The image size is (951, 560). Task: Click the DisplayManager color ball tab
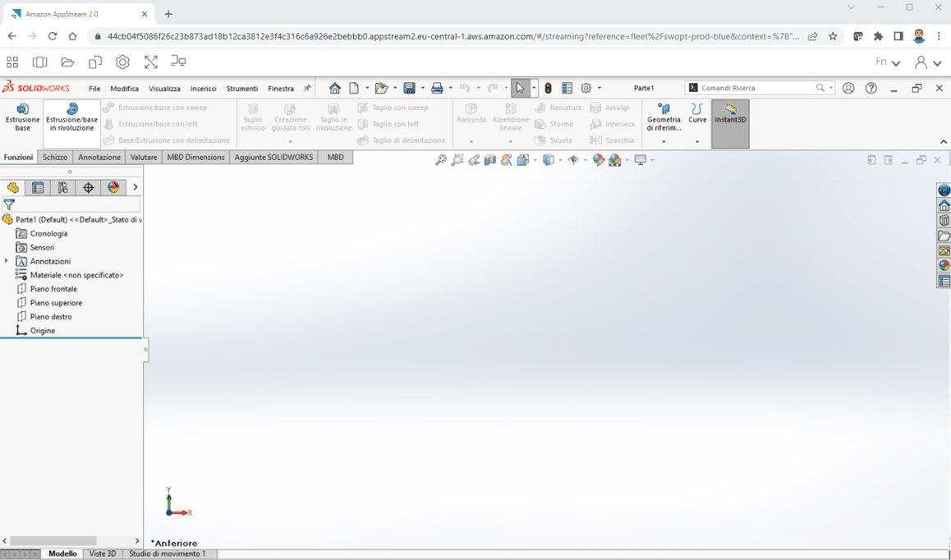[x=113, y=188]
